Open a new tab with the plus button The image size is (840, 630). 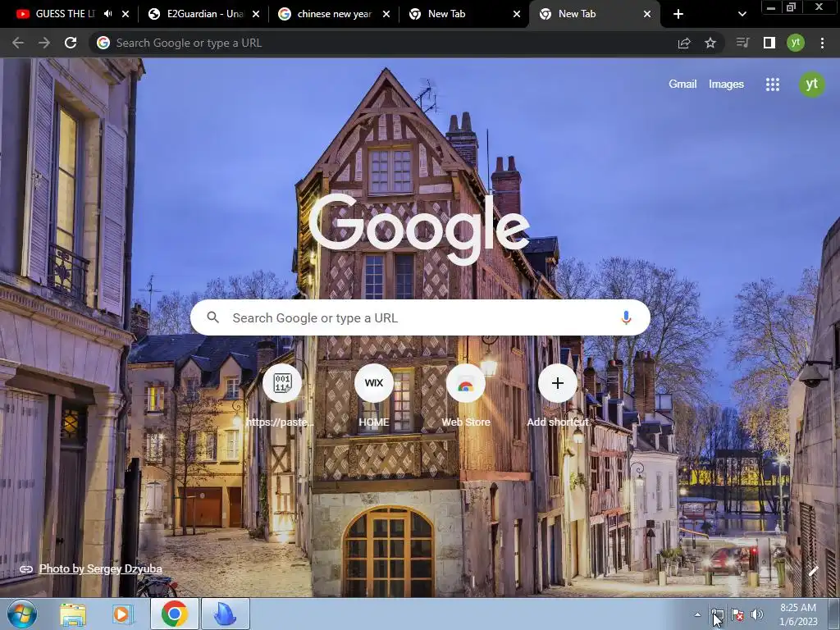point(678,14)
